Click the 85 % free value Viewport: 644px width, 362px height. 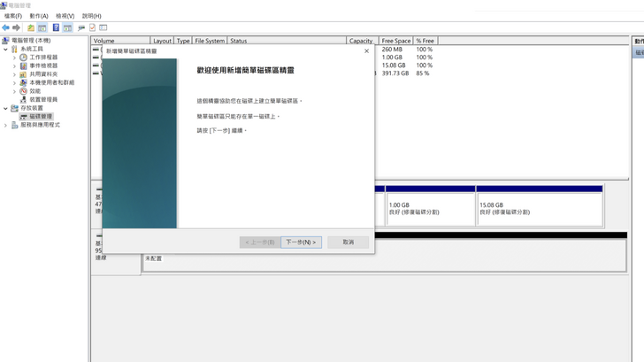point(423,73)
